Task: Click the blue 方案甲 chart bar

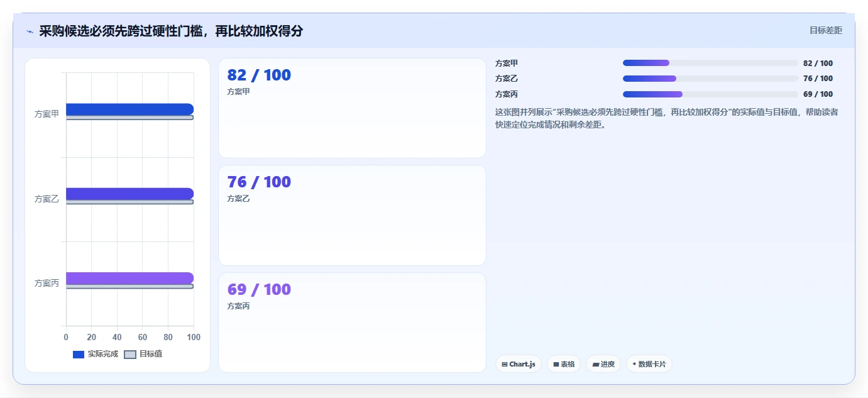Action: point(129,109)
